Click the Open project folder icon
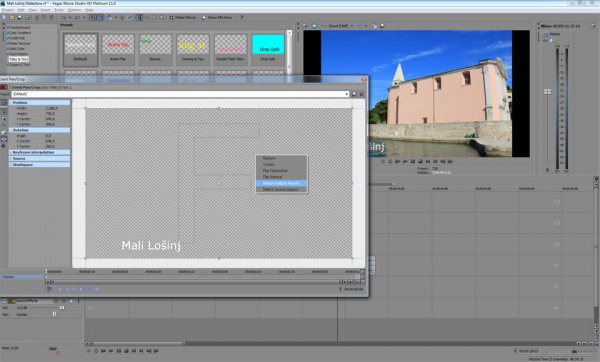 click(12, 18)
